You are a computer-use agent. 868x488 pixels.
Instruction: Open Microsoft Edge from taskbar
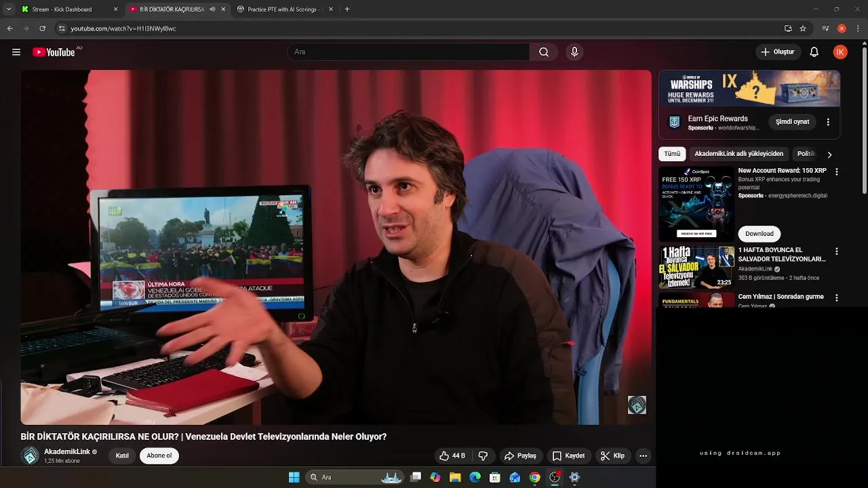[x=475, y=477]
